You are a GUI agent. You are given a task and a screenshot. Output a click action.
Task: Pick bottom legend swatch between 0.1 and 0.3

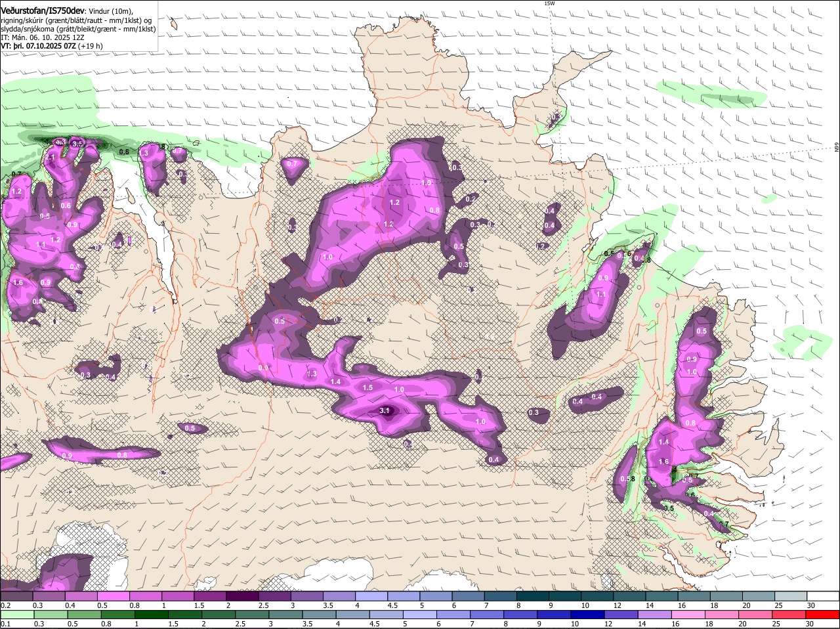16,615
